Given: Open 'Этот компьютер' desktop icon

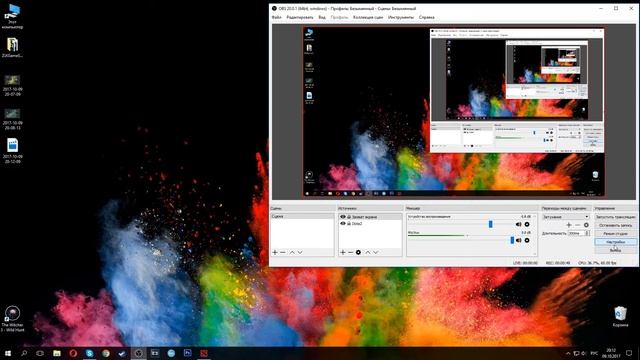Looking at the screenshot, I should 12,16.
